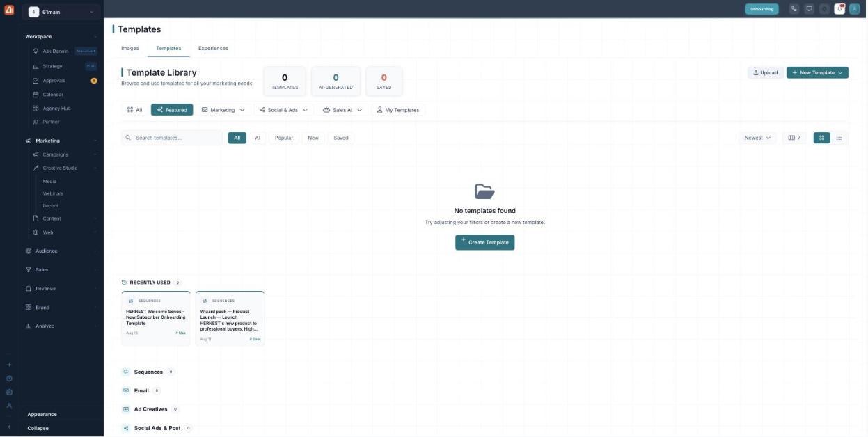Click the collapse arrow icon in rail
Viewport: 868px width, 437px height.
(9, 427)
